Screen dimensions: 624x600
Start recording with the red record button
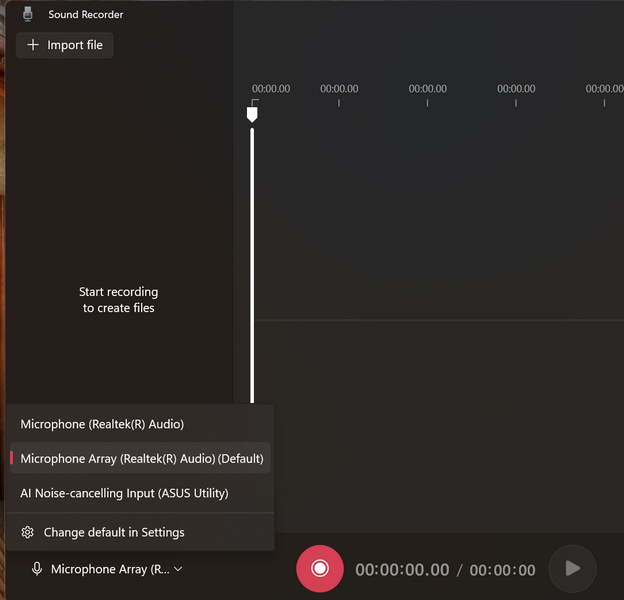(320, 569)
